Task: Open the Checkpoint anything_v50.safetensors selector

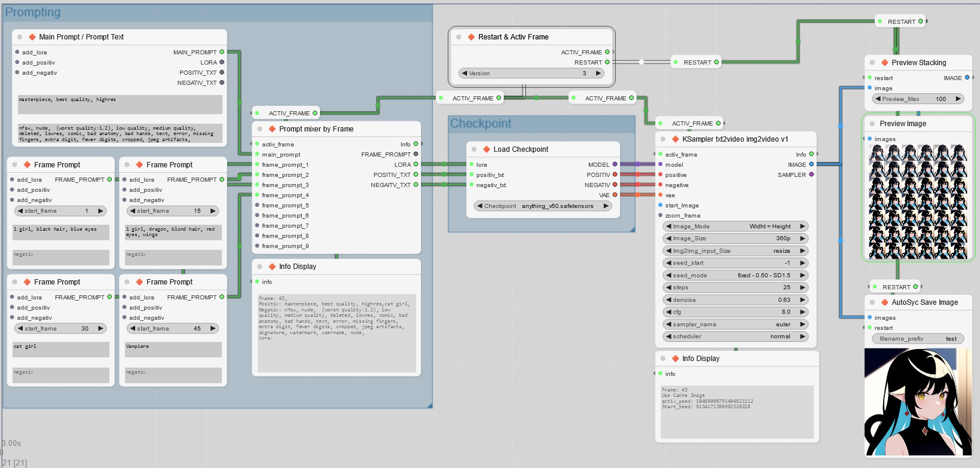Action: (543, 206)
